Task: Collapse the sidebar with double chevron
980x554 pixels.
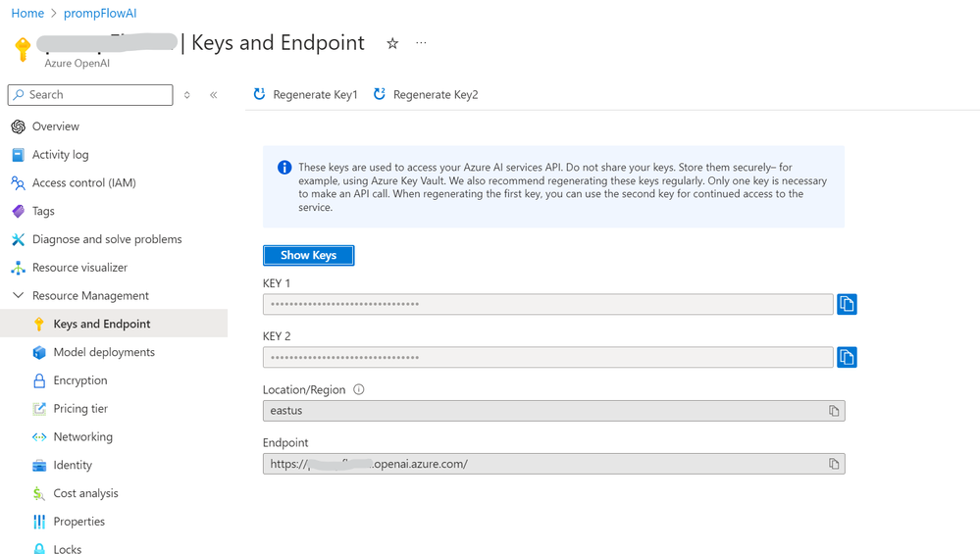Action: click(214, 95)
